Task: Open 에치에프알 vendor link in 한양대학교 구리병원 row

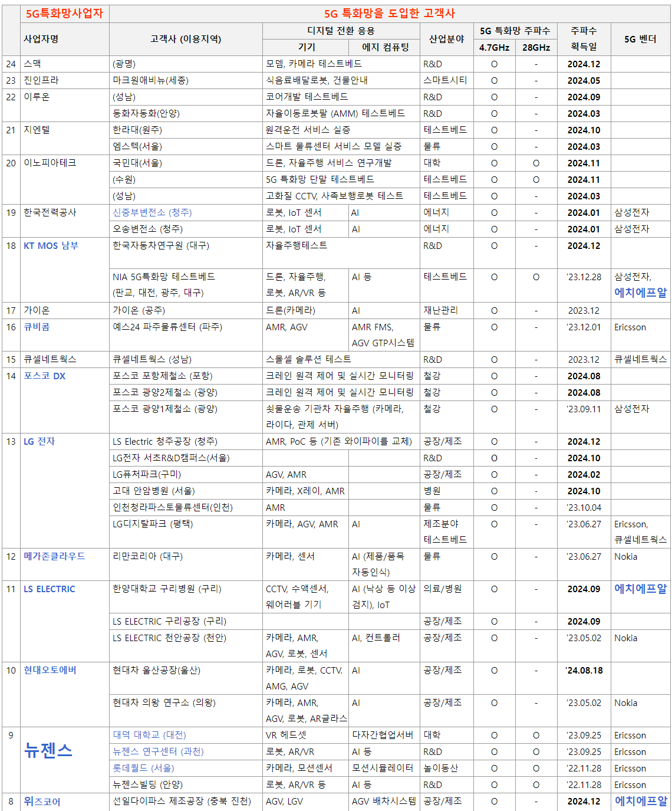Action: click(x=640, y=589)
